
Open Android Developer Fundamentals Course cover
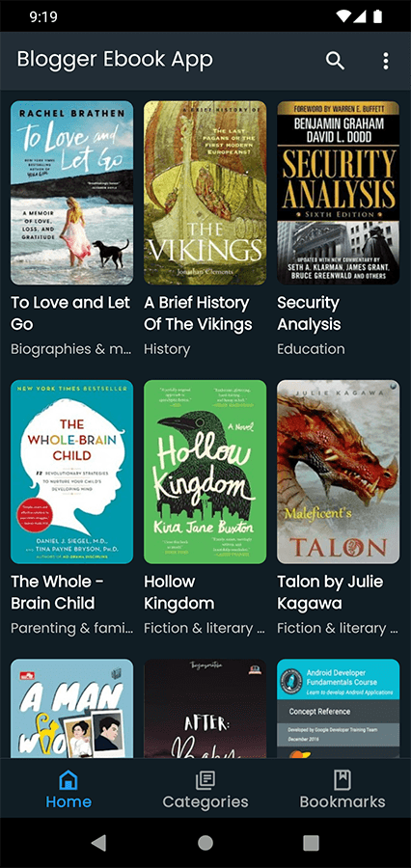click(x=339, y=708)
